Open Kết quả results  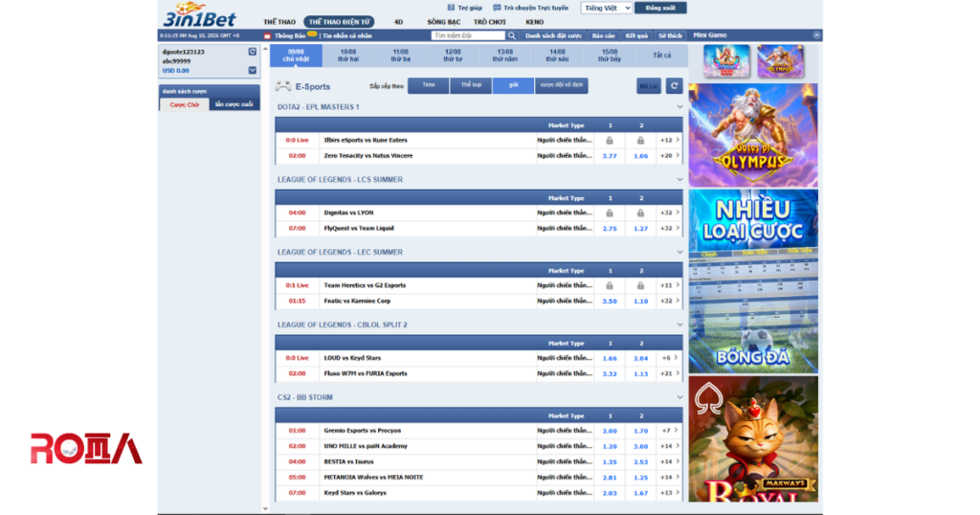636,35
